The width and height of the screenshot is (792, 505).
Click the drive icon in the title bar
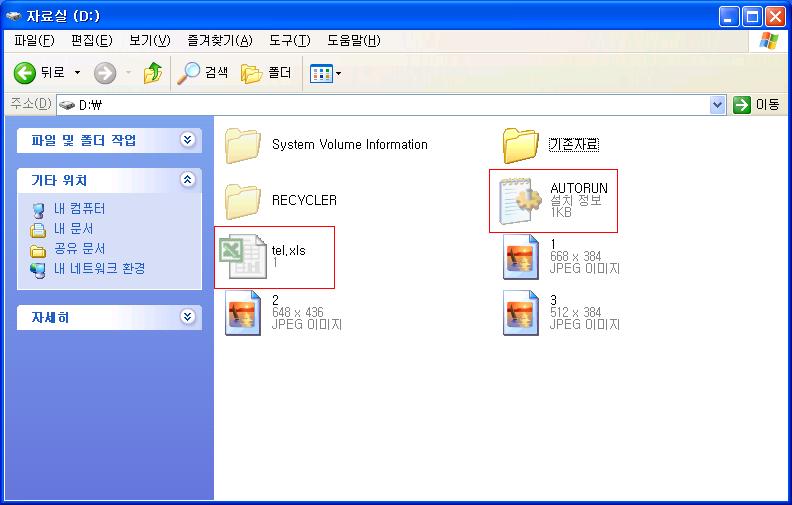(14, 16)
